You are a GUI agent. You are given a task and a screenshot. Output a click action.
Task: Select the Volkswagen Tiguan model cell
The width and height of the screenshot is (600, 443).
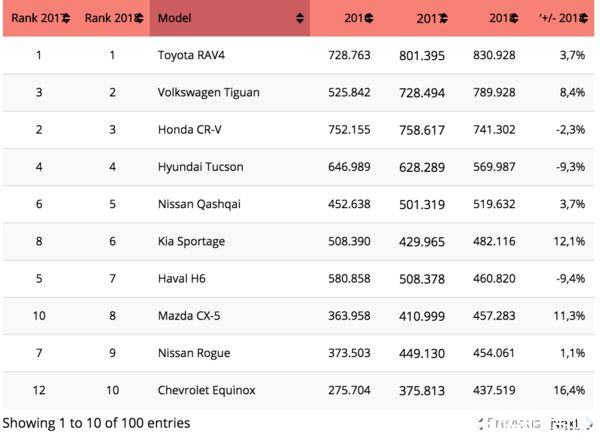click(x=208, y=92)
